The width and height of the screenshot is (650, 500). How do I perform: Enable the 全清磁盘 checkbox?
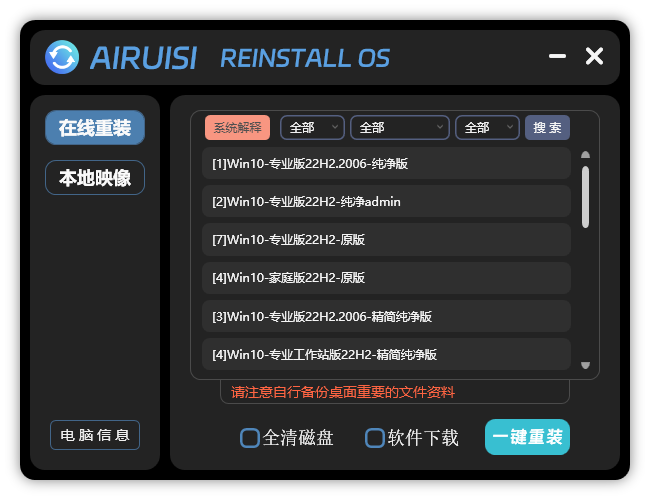pyautogui.click(x=250, y=438)
